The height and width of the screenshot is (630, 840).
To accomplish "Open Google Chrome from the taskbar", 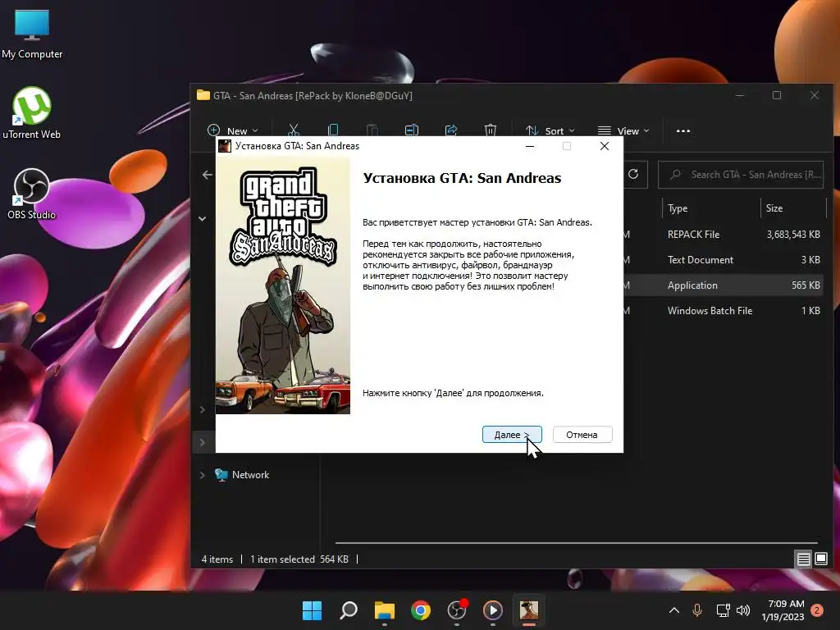I will click(x=421, y=610).
